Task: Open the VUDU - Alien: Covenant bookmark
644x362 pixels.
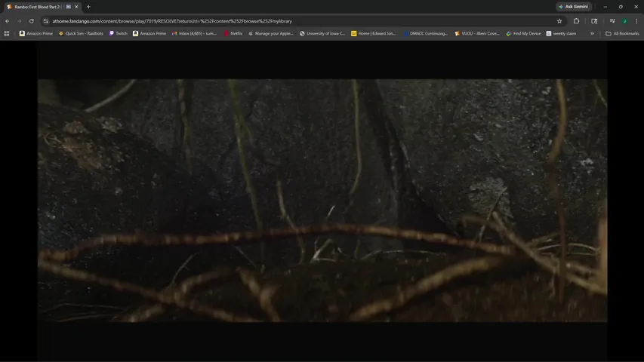Action: point(477,34)
